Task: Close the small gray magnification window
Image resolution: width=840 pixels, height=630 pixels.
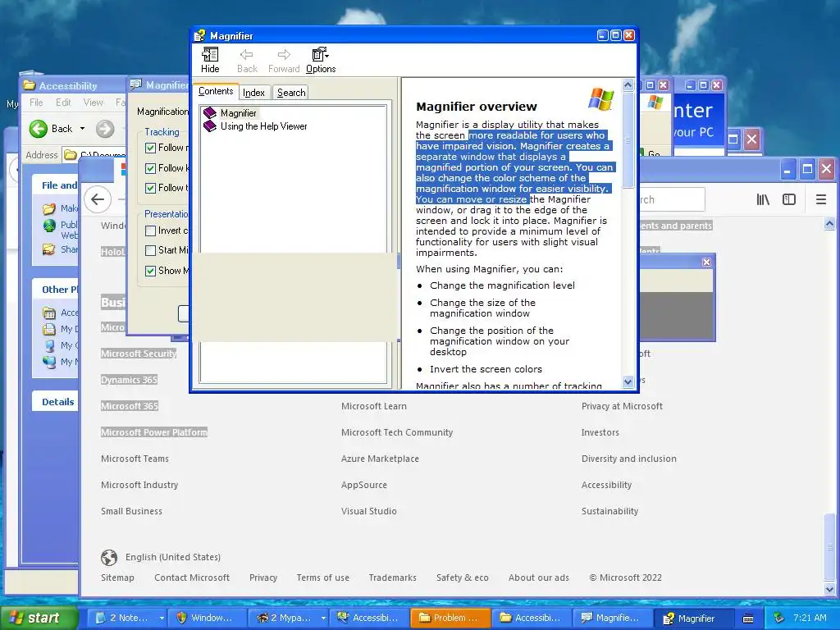Action: (x=706, y=262)
